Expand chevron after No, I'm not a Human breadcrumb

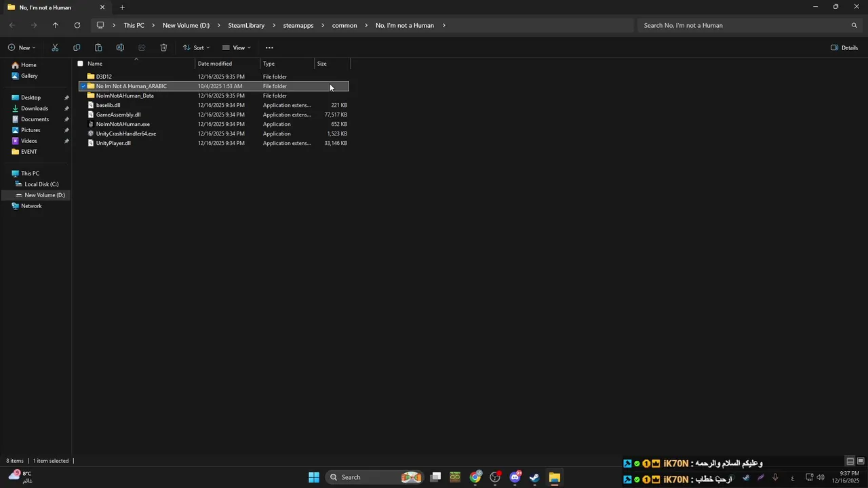point(444,25)
